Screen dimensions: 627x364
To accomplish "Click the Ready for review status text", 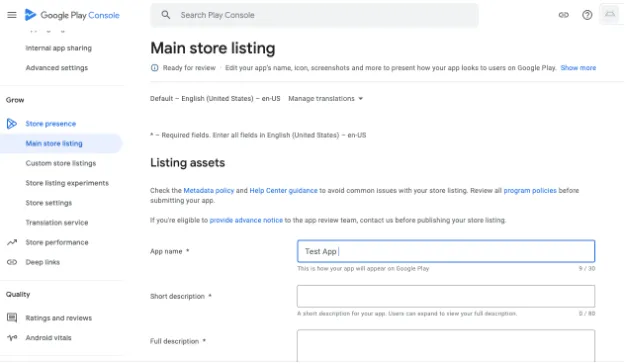I will click(x=189, y=68).
